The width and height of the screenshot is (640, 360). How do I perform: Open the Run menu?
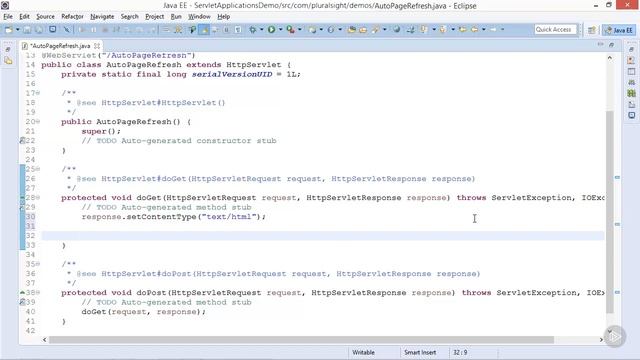176,16
